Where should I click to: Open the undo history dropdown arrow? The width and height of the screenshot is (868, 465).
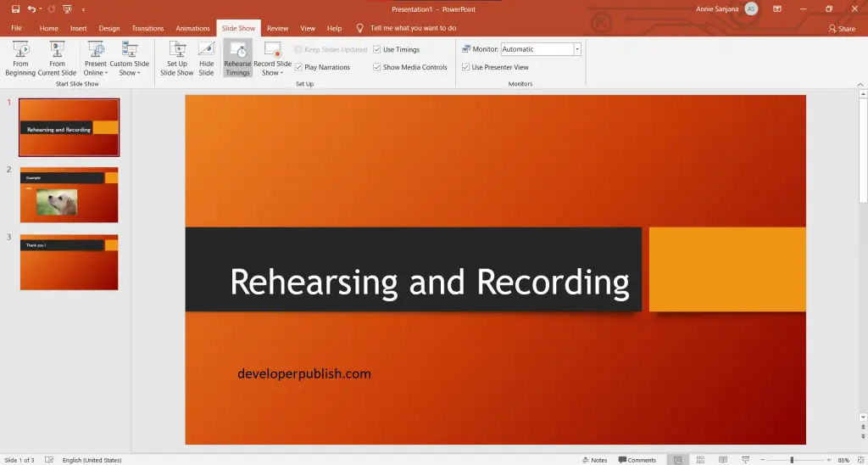point(41,9)
